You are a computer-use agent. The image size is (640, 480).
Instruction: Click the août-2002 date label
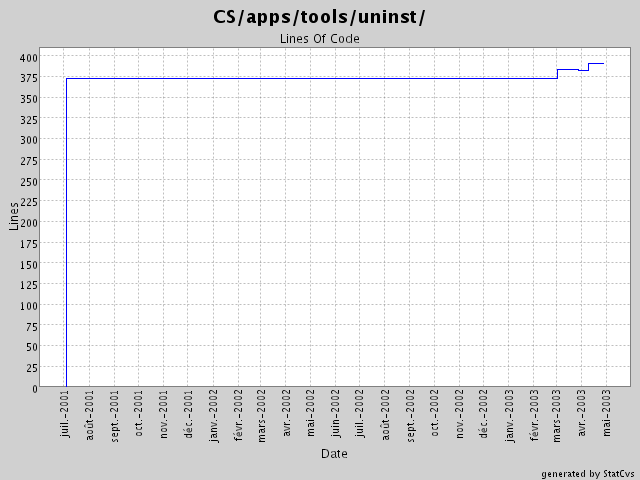tap(385, 415)
